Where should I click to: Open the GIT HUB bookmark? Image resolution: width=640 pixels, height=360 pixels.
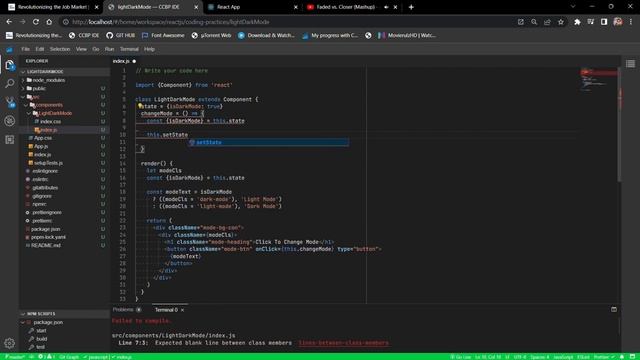(x=121, y=36)
